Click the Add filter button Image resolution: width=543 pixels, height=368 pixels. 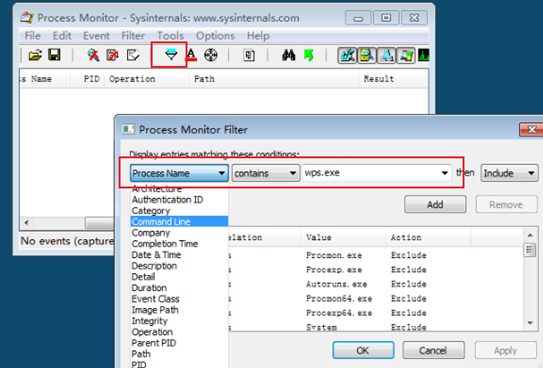(x=435, y=205)
